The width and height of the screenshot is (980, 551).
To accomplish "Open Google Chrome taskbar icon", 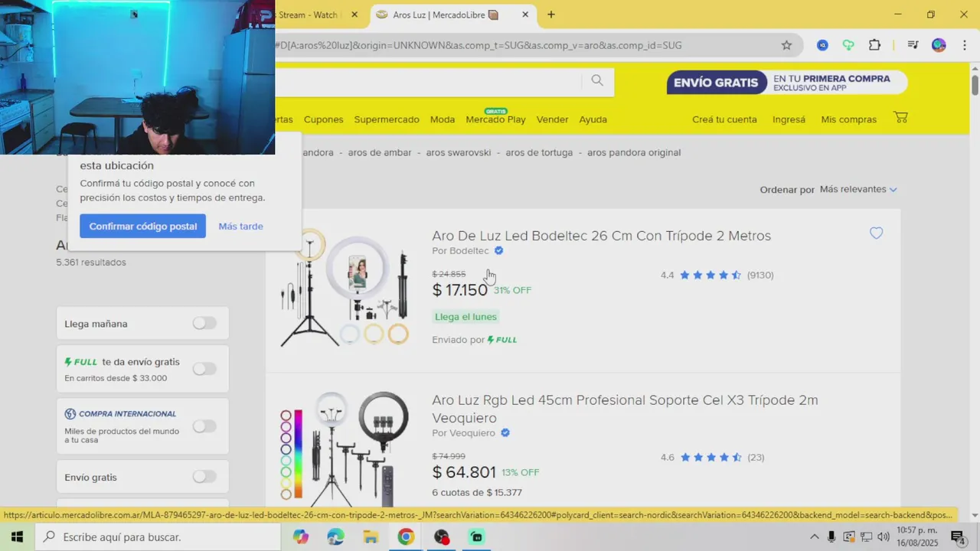I will 406,537.
